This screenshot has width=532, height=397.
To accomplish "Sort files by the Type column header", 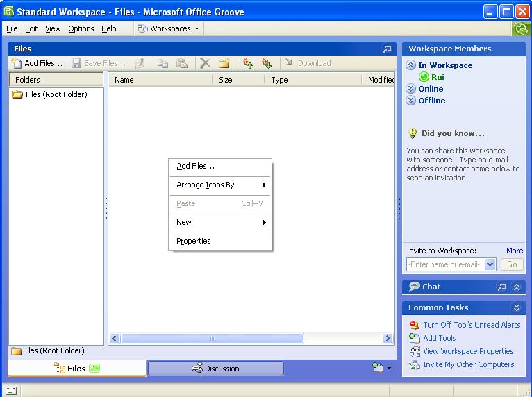I will pos(313,80).
